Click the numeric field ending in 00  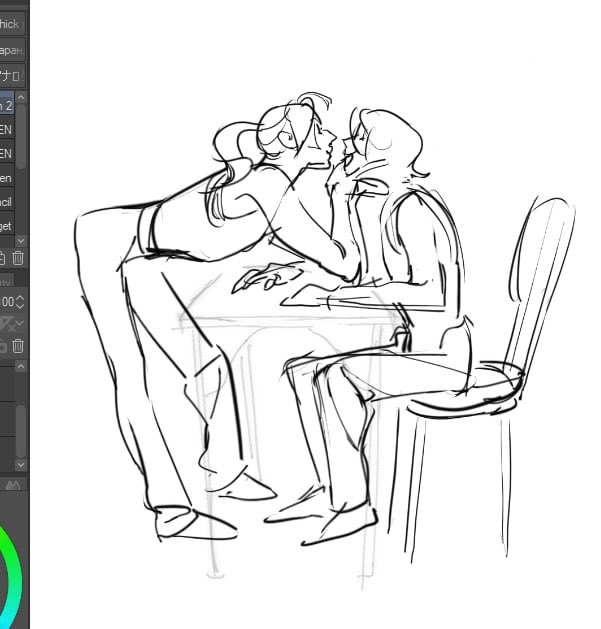tap(7, 302)
